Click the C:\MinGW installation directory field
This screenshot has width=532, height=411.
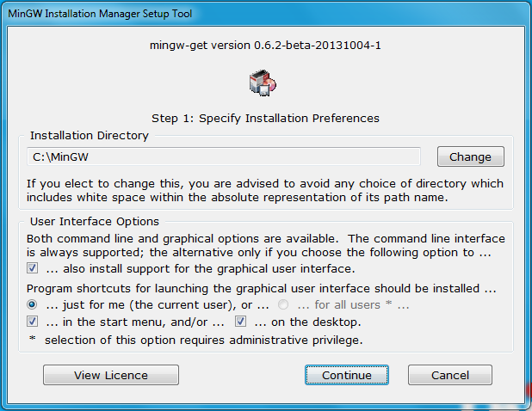224,156
